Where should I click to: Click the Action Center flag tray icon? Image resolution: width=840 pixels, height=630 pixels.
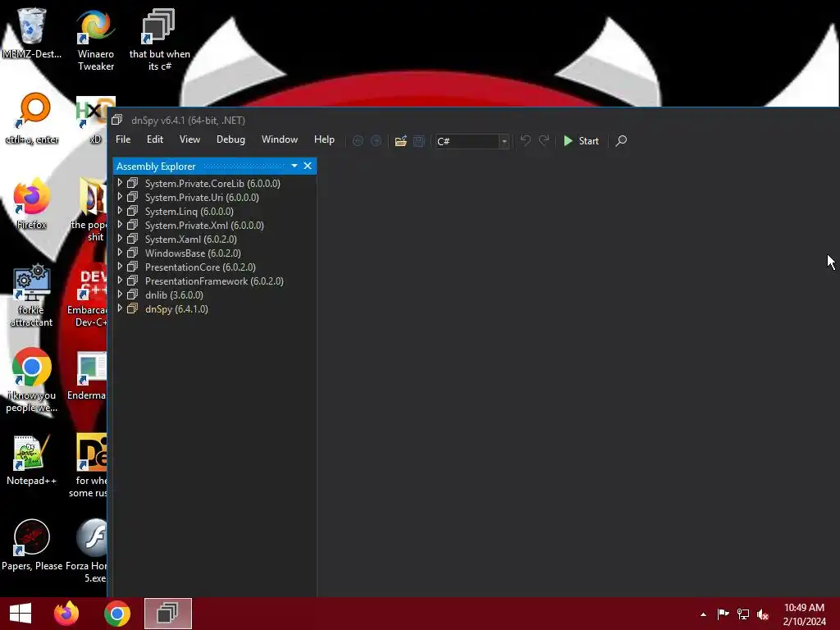tap(723, 614)
